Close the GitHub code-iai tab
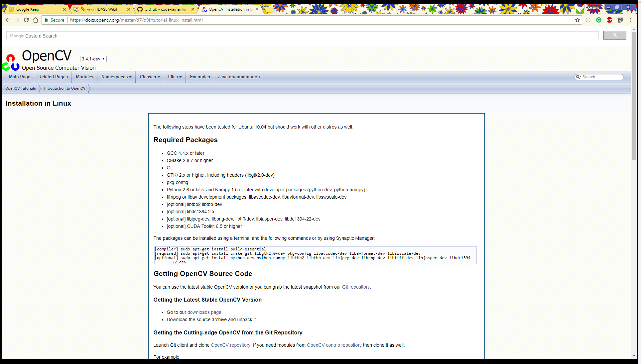 (x=193, y=9)
